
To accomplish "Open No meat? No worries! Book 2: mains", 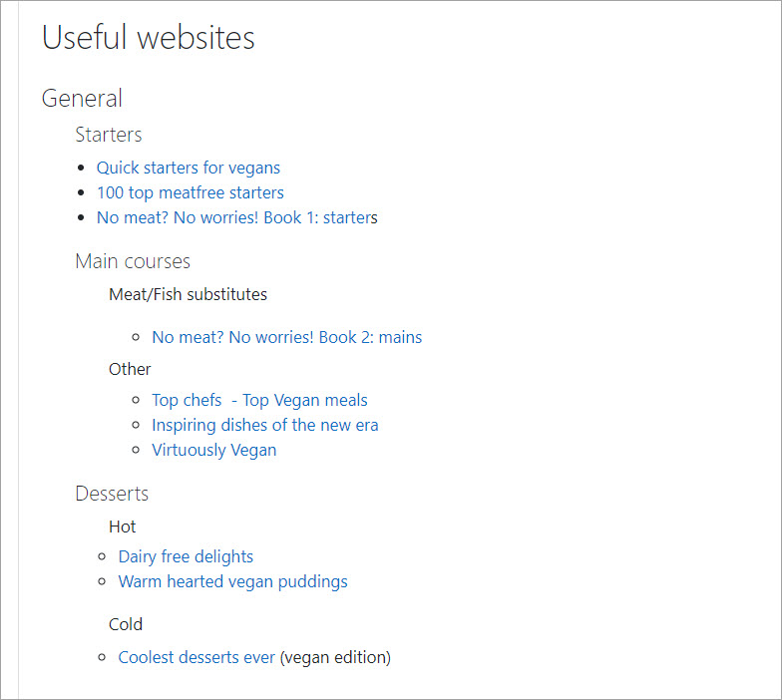I will coord(286,337).
